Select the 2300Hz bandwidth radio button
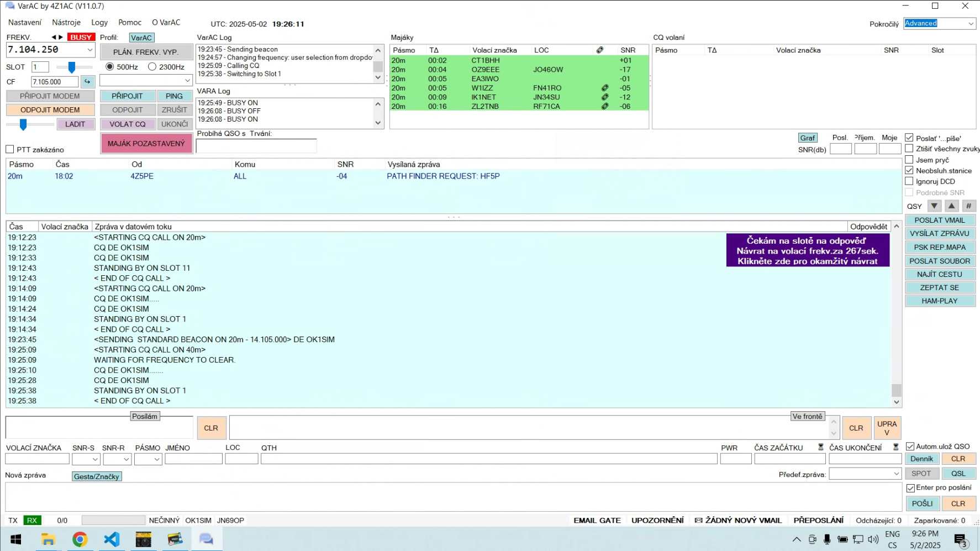This screenshot has width=980, height=551. click(152, 67)
